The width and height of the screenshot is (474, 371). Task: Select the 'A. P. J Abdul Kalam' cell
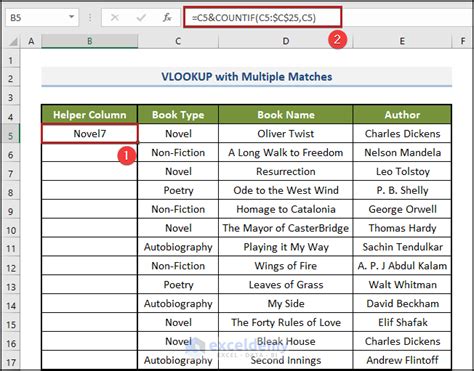pyautogui.click(x=402, y=266)
